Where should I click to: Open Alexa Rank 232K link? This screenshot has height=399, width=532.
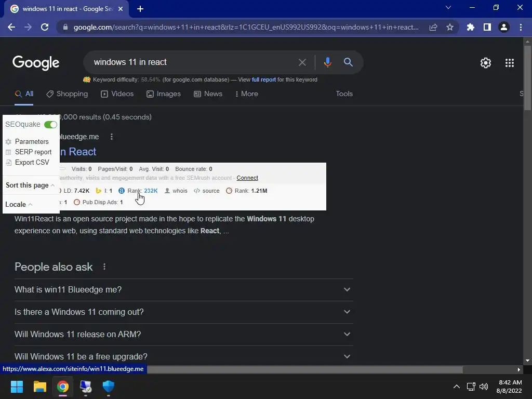151,191
